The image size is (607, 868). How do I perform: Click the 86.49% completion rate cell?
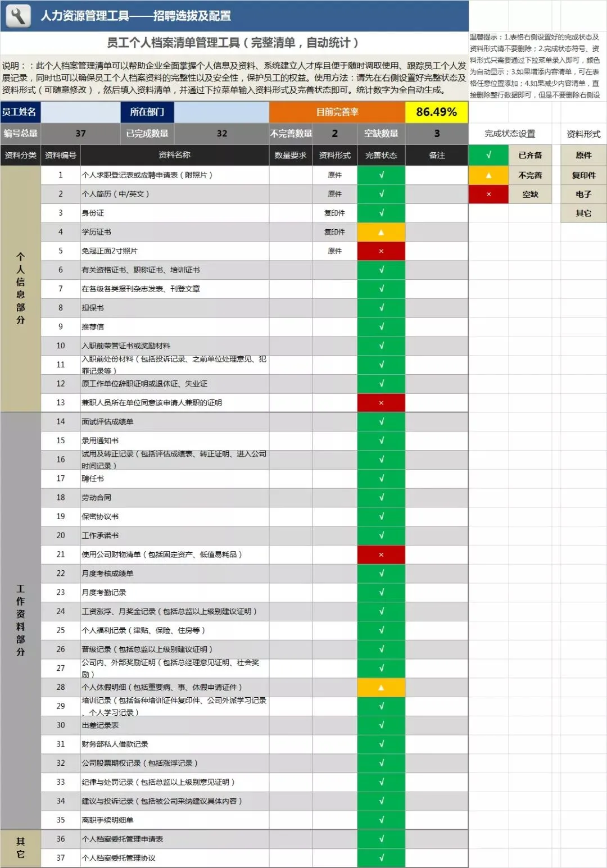(437, 112)
